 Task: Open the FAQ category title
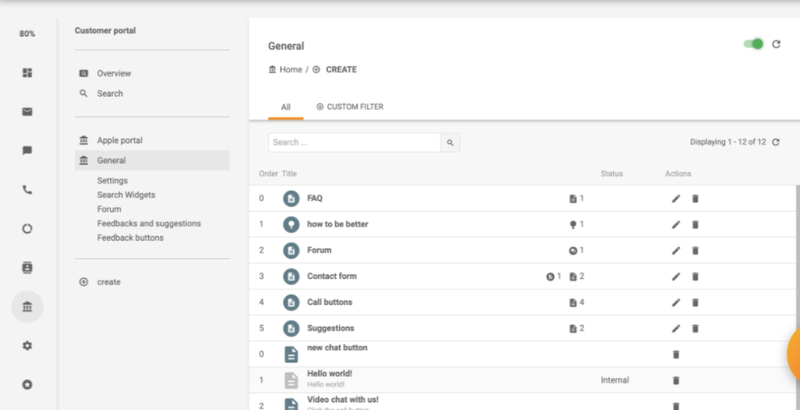pyautogui.click(x=315, y=198)
